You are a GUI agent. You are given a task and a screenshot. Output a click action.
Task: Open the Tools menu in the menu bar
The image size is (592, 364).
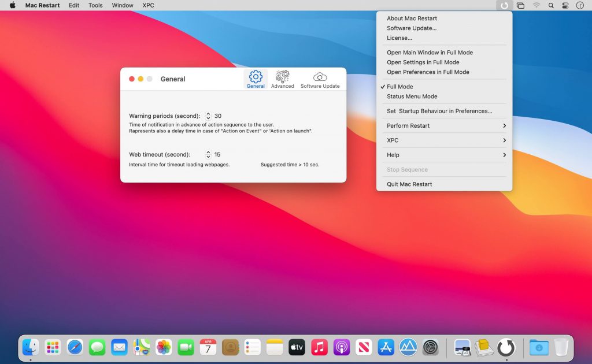(x=95, y=5)
